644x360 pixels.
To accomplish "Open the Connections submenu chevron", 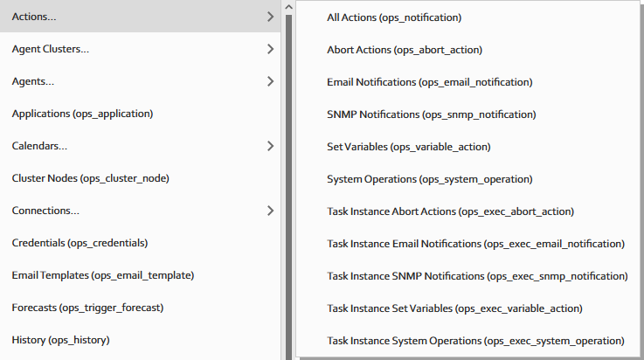I will point(270,211).
